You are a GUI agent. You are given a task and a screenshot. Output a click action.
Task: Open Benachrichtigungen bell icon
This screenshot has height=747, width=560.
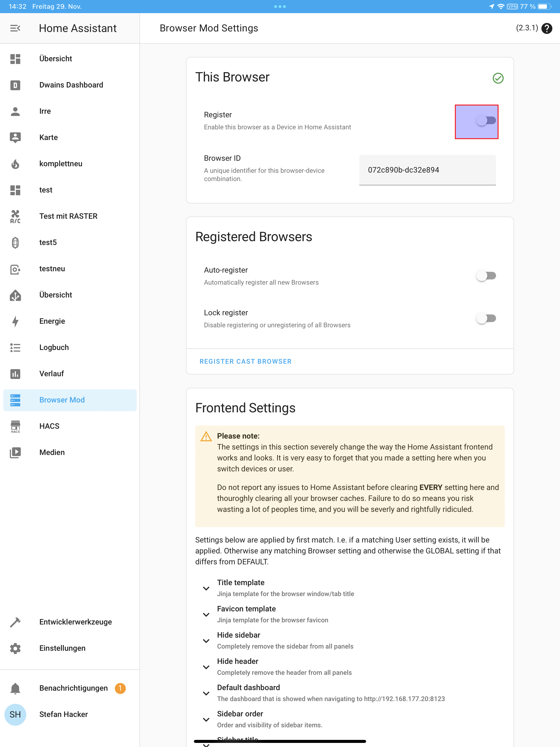(15, 688)
